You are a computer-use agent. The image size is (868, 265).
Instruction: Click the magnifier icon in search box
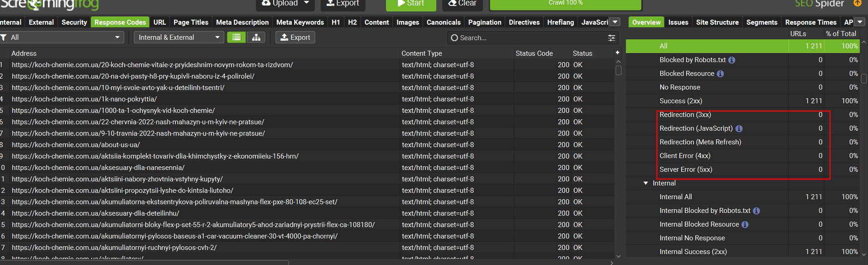pyautogui.click(x=454, y=38)
